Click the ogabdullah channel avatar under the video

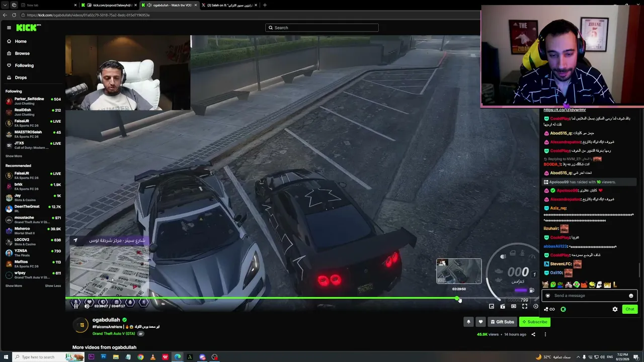point(82,325)
